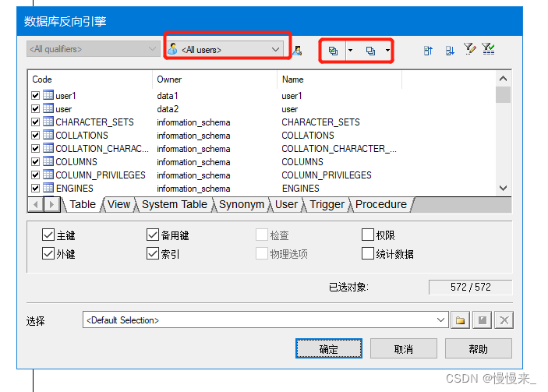Click the vertical scrollbar thumb in the table list

tap(503, 94)
